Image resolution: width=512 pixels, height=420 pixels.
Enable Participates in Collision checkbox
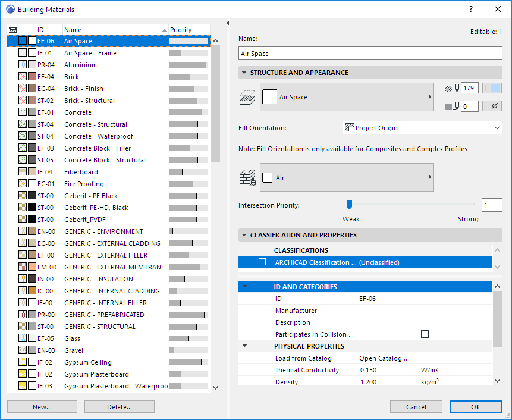click(x=425, y=334)
